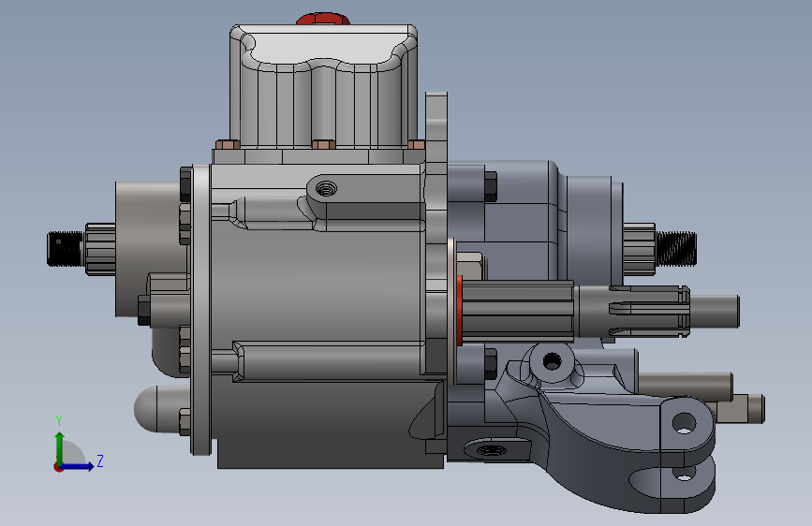Select the recessed plug hole at the housing bottom
This screenshot has height=526, width=812.
[x=491, y=450]
